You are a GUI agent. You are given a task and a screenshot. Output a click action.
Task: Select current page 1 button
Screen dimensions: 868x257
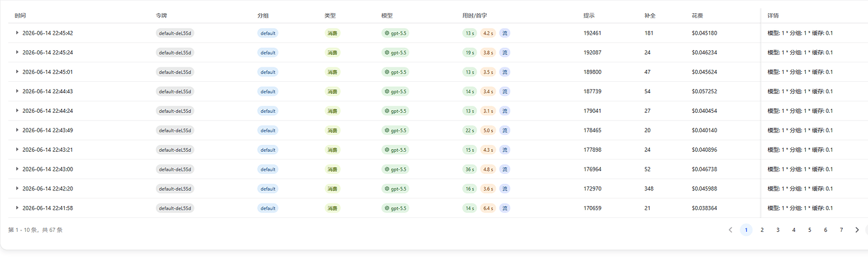[x=746, y=230]
